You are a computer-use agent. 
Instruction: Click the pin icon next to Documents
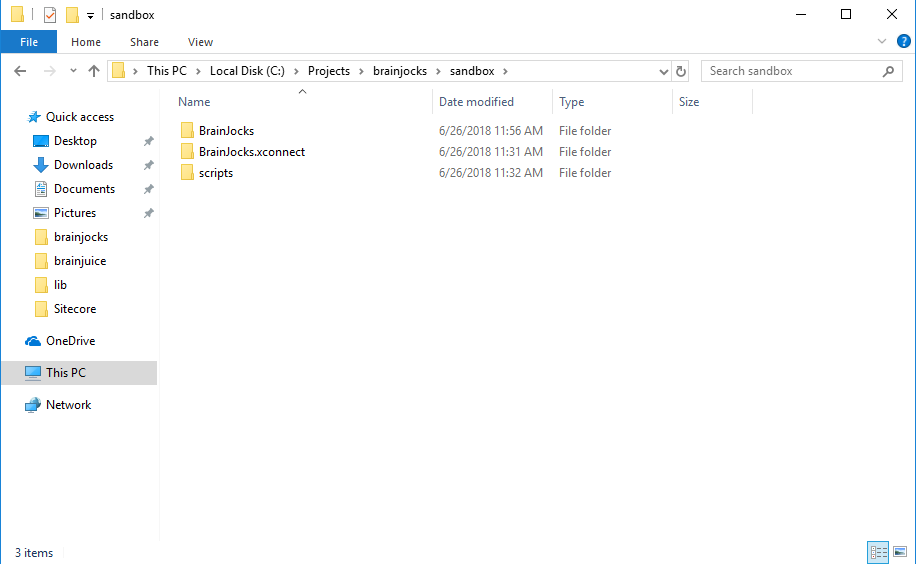click(149, 189)
